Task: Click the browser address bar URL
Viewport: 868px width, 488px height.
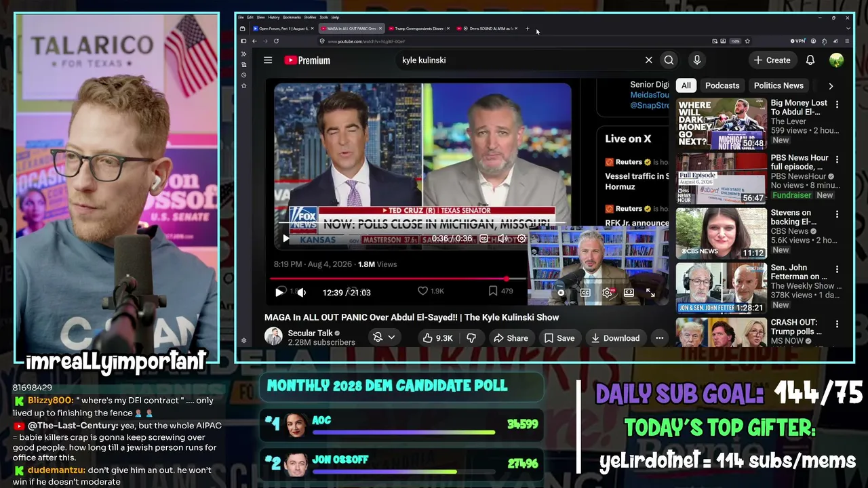Action: [366, 41]
